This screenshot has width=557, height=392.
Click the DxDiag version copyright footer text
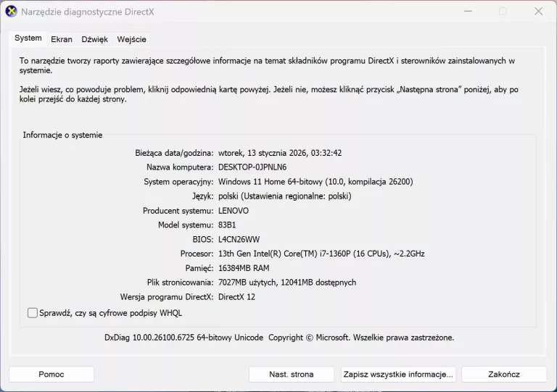[x=279, y=338]
